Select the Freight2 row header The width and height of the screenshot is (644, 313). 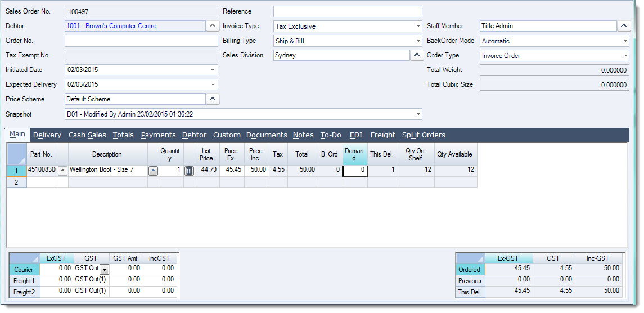pyautogui.click(x=24, y=292)
